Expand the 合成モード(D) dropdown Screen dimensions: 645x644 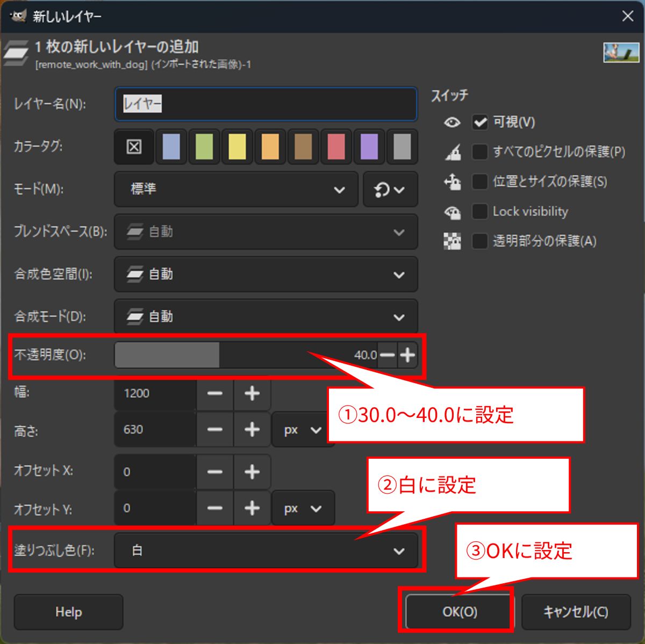pyautogui.click(x=266, y=317)
